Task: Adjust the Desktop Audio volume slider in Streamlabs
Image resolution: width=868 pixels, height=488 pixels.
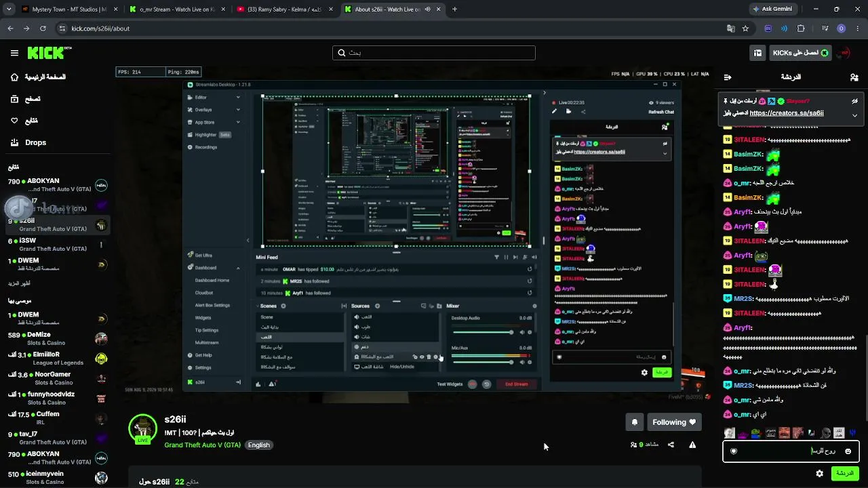Action: (482, 332)
